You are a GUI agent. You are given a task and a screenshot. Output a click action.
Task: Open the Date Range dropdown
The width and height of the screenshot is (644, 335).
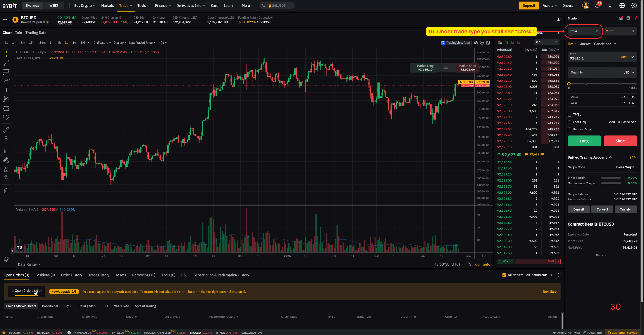coord(29,264)
